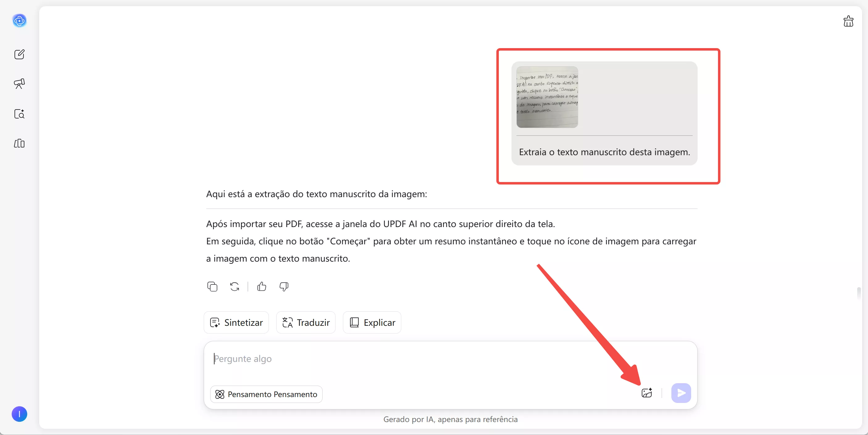Attach an image using the picture icon

coord(647,392)
